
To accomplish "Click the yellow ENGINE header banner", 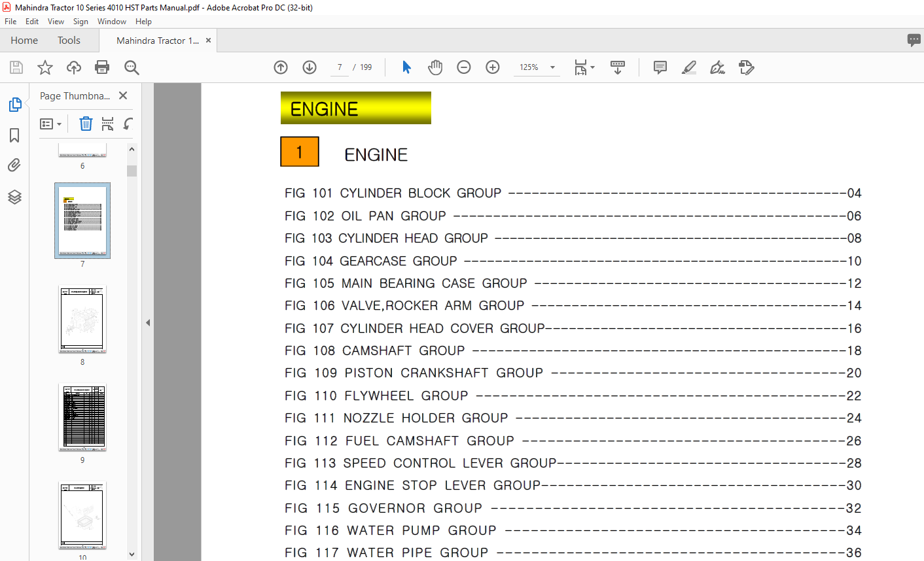I will tap(356, 108).
